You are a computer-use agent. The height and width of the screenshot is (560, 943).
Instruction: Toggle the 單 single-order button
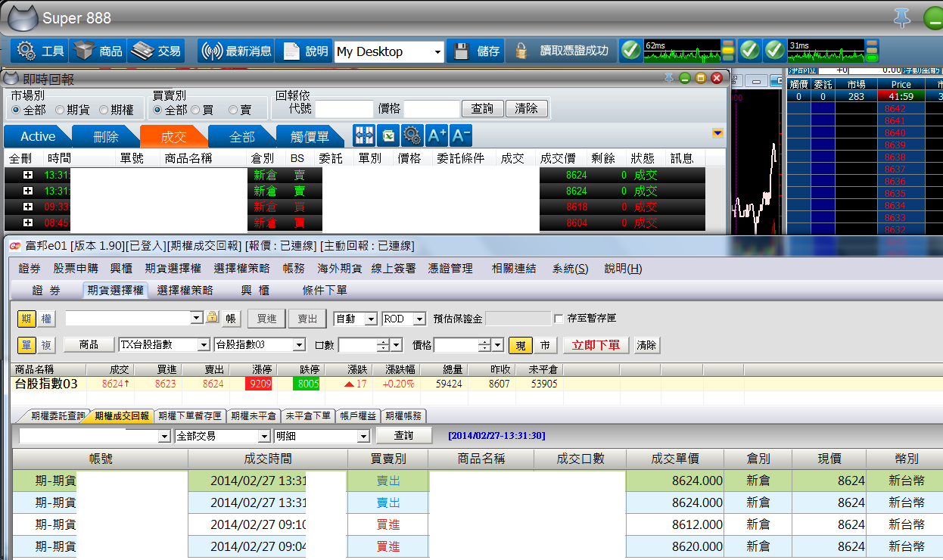pyautogui.click(x=26, y=344)
